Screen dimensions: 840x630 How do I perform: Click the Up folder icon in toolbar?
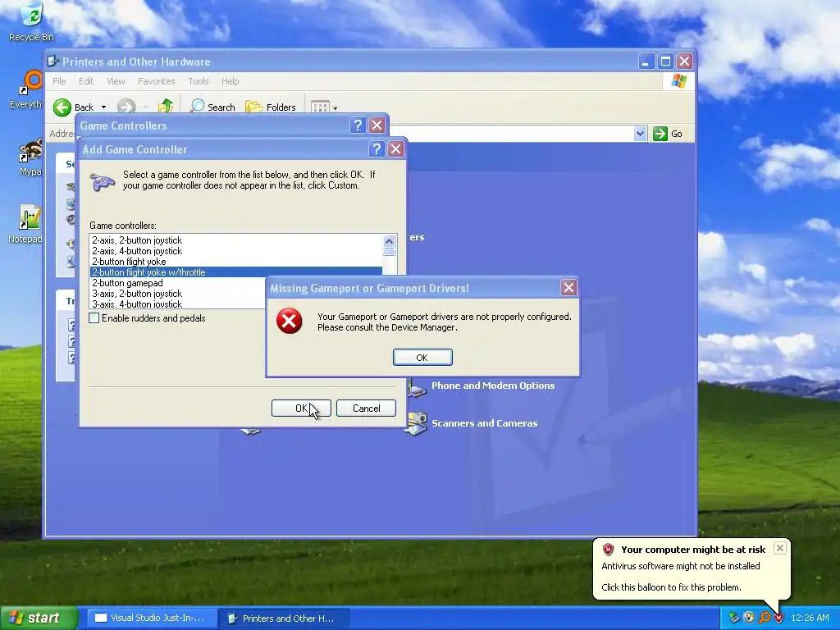166,107
